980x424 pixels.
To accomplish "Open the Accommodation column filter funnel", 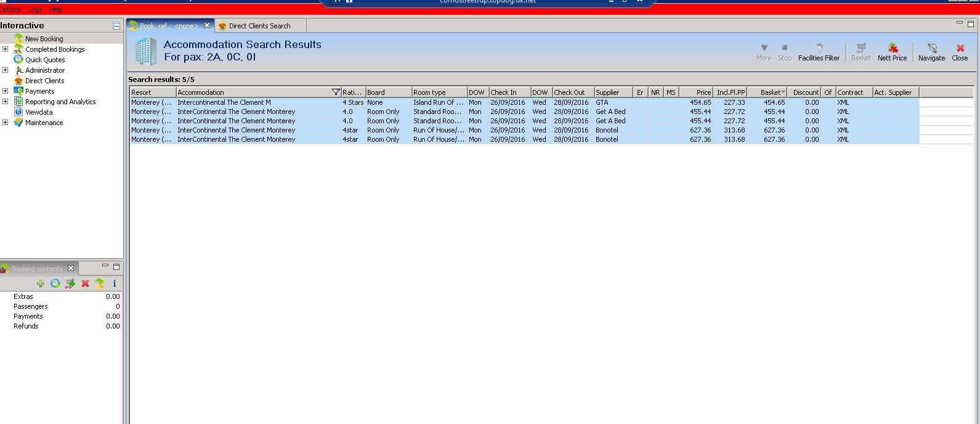I will [336, 92].
